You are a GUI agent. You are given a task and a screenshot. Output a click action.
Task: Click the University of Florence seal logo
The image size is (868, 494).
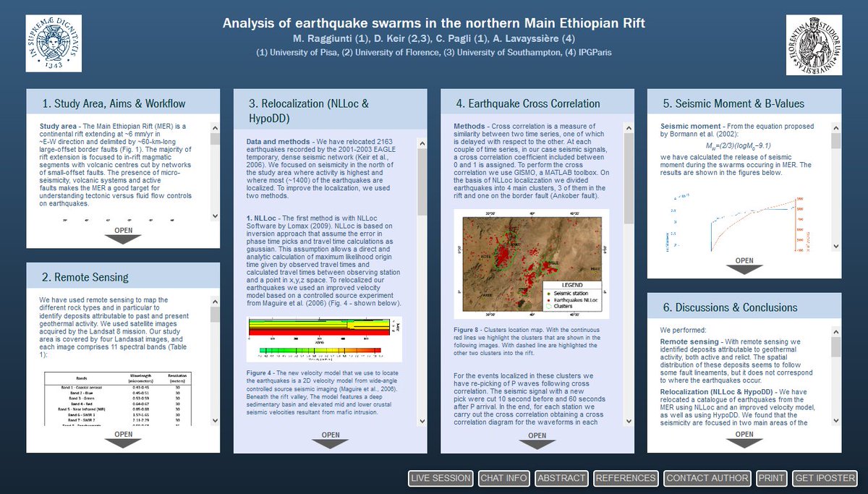[x=814, y=43]
